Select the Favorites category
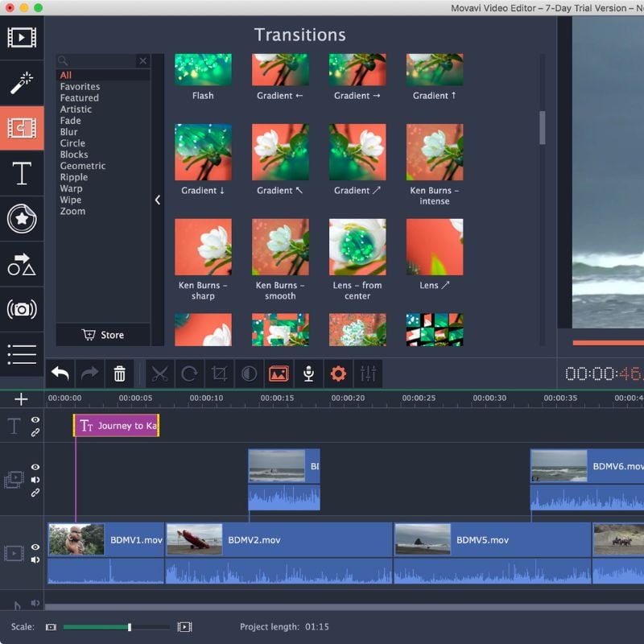This screenshot has height=644, width=644. pos(80,87)
